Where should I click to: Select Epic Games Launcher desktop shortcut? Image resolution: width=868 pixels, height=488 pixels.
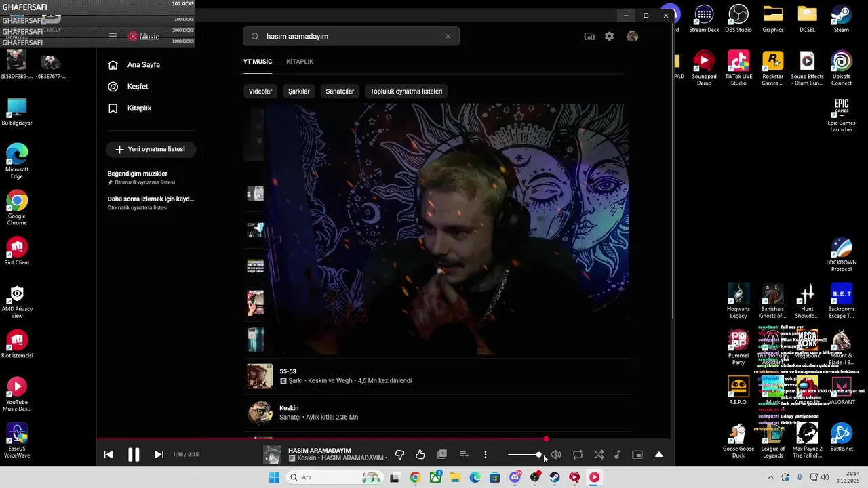click(x=842, y=115)
